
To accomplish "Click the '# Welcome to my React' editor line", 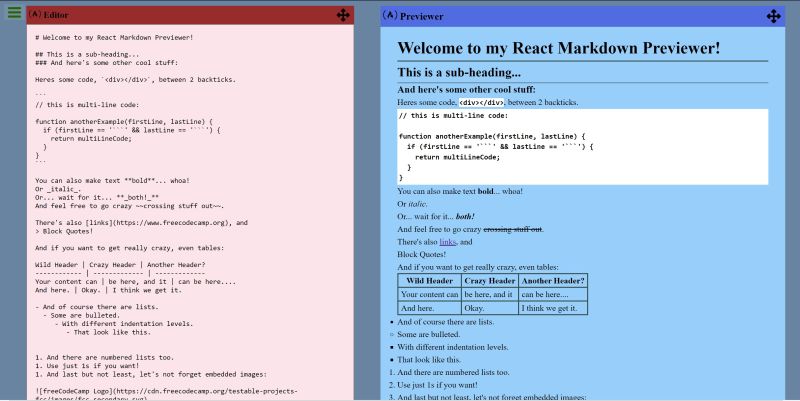I will pos(114,38).
